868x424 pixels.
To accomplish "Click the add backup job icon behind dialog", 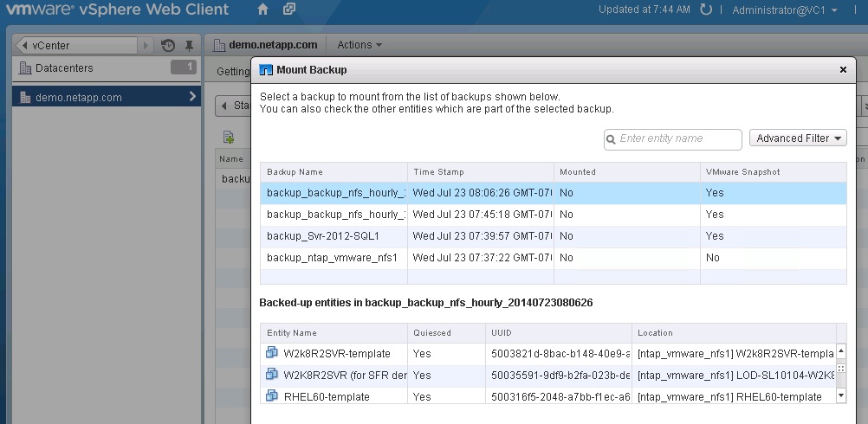I will coord(229,137).
